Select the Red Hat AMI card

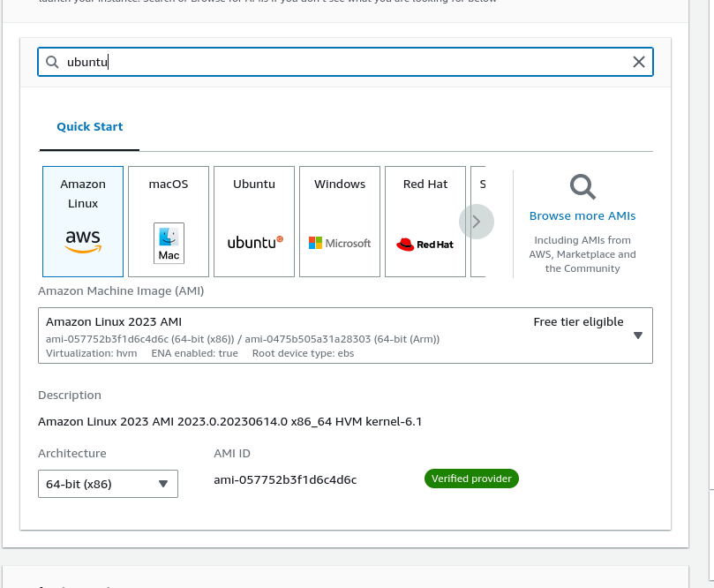click(x=425, y=222)
